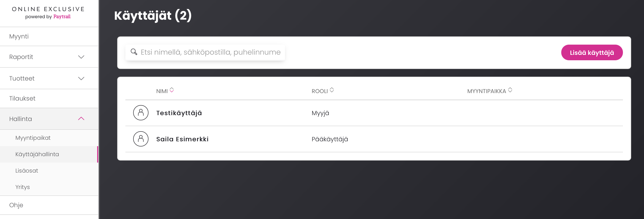Sort users by NIMI column arrows
The height and width of the screenshot is (219, 644).
(x=172, y=90)
